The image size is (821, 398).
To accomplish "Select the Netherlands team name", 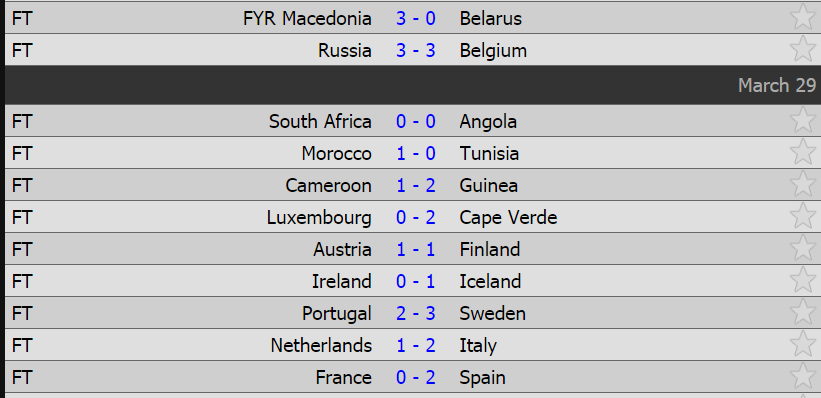I will pos(321,346).
